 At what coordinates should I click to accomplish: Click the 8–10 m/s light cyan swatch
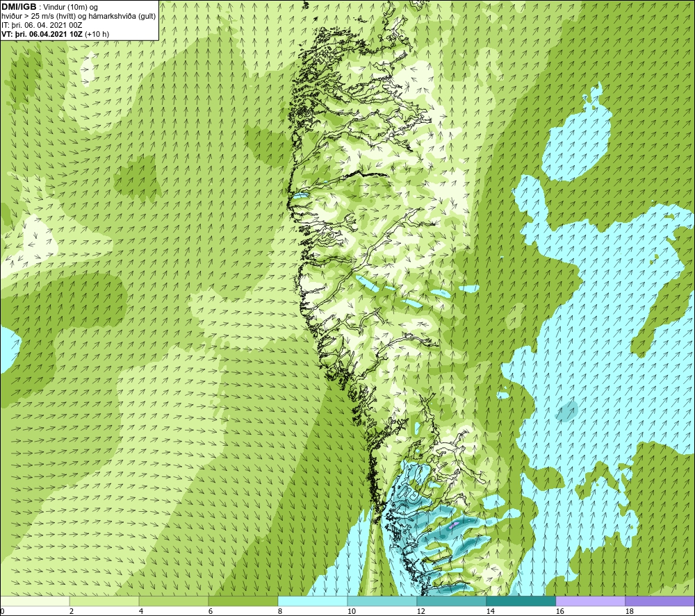[x=313, y=601]
